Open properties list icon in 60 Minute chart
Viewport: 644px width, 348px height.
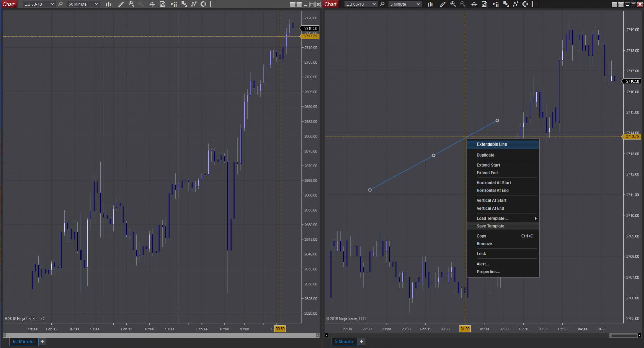tap(212, 4)
